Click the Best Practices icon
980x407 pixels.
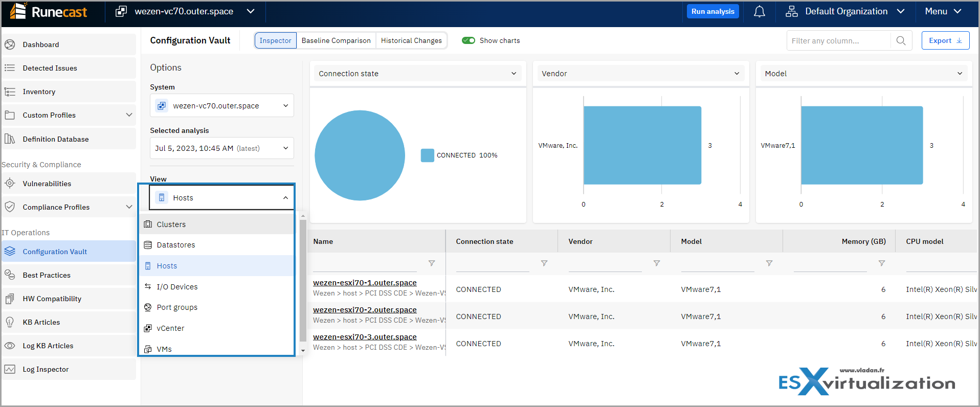[x=10, y=275]
